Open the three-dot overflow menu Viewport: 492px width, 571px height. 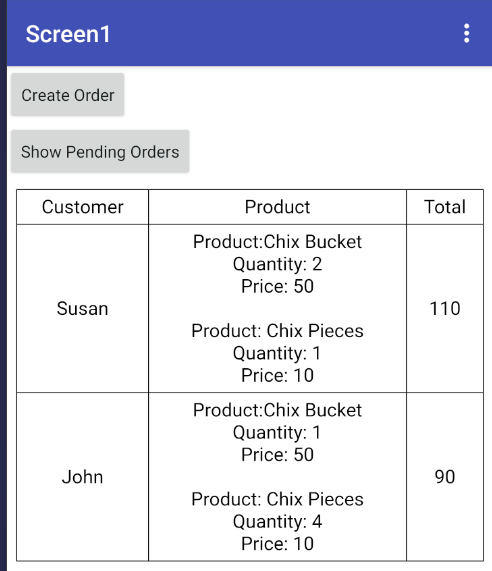point(467,34)
